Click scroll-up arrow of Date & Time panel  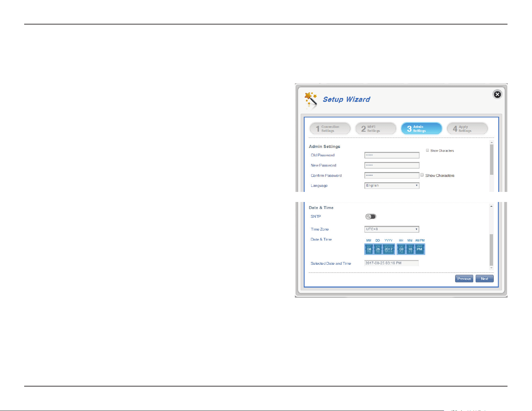491,206
